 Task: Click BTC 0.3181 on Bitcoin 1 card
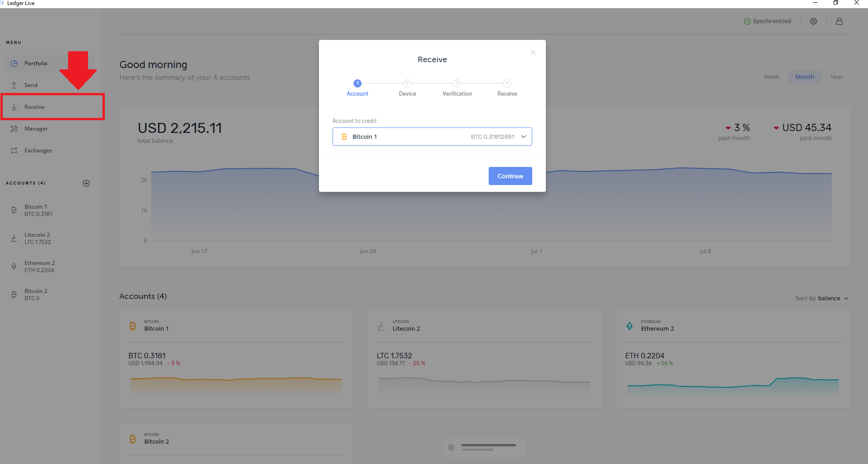click(147, 356)
